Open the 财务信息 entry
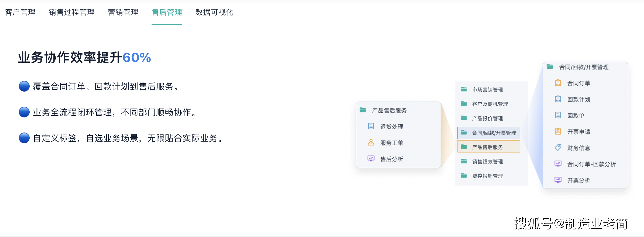Screen dimensions: 644x237 click(x=579, y=148)
